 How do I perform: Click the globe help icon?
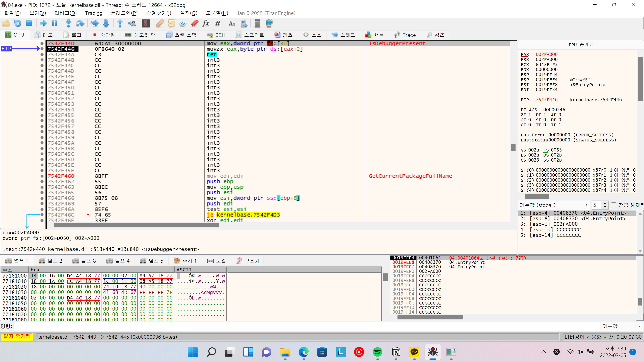point(269,23)
